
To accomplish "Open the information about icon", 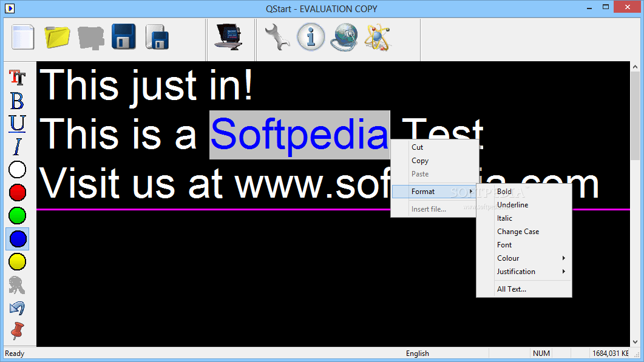I will pyautogui.click(x=311, y=37).
